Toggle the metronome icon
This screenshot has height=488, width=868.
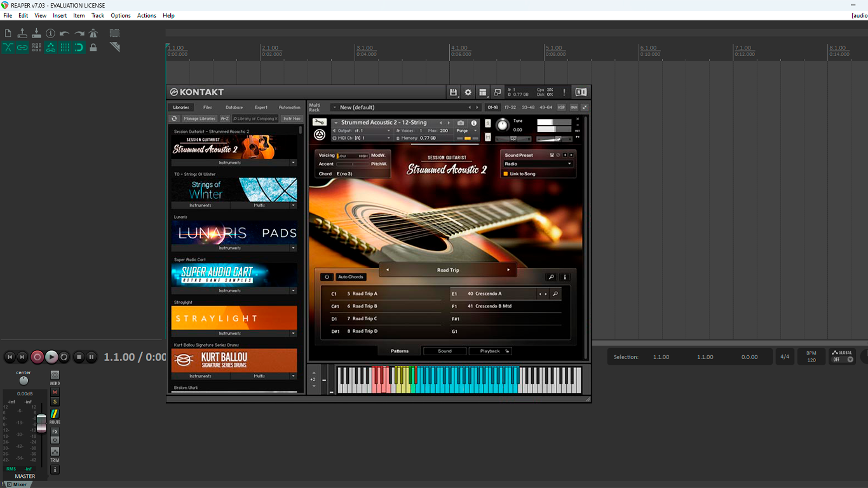(x=93, y=33)
